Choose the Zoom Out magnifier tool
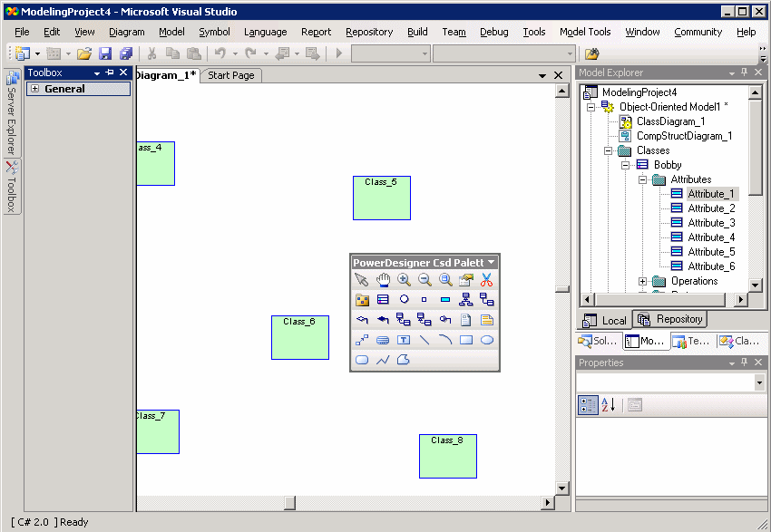The image size is (771, 532). pyautogui.click(x=425, y=280)
